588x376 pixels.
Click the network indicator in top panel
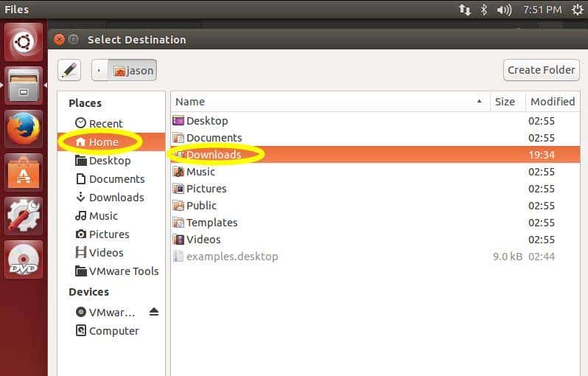tap(464, 10)
